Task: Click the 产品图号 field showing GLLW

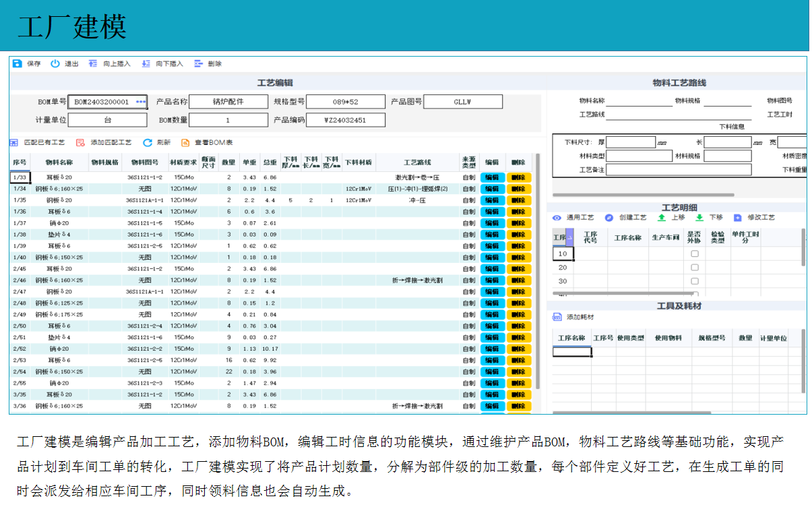Action: [463, 102]
